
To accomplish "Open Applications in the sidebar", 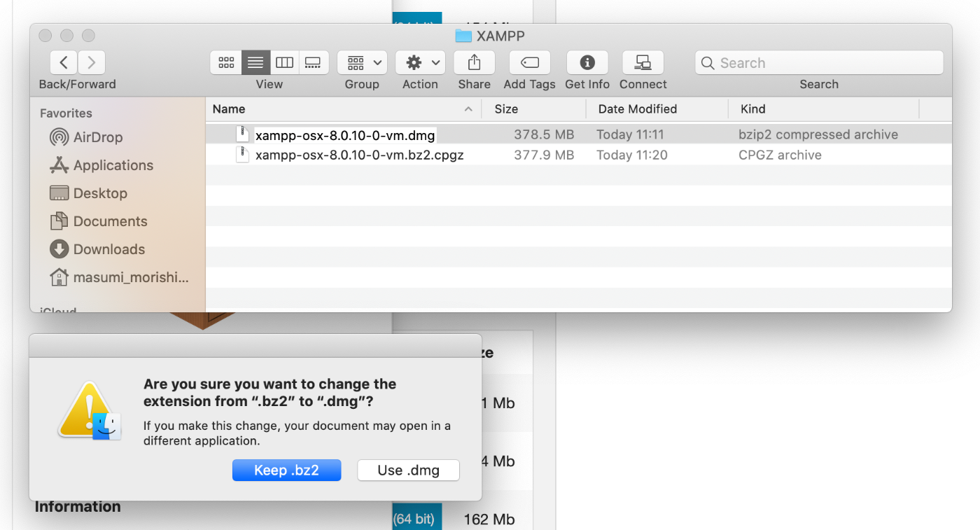I will [101, 165].
